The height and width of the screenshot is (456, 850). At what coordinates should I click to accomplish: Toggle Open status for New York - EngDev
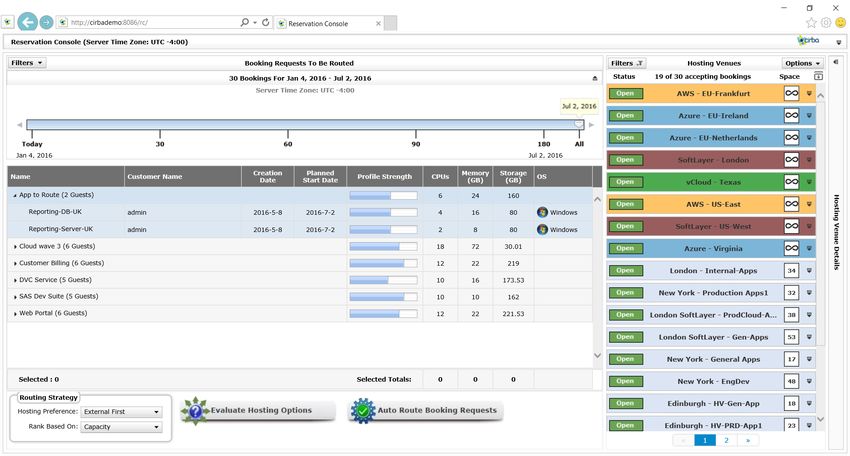(x=626, y=381)
